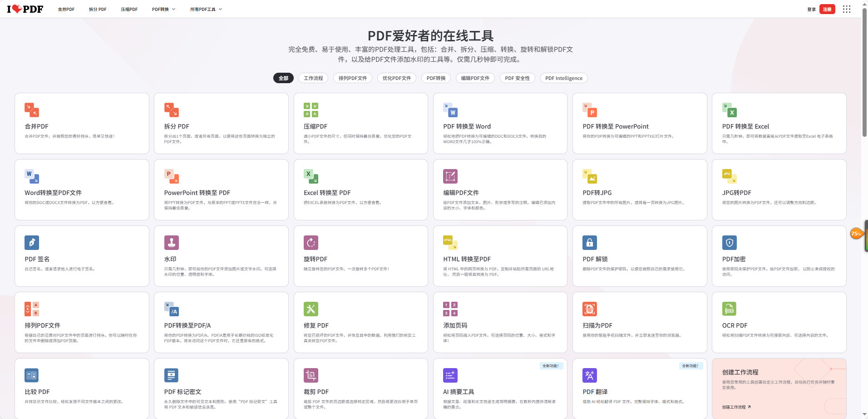The image size is (868, 419).
Task: Open the 水印 stamp icon
Action: pos(172,243)
